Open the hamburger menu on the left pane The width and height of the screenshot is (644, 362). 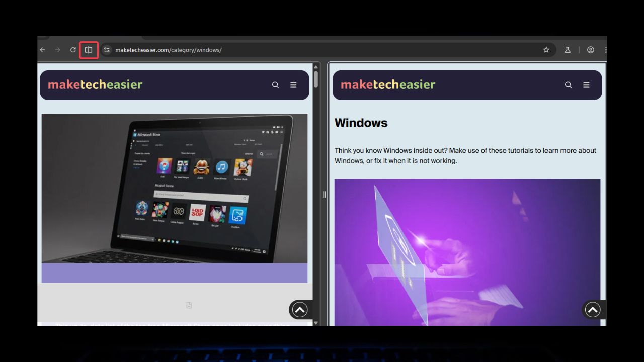click(293, 85)
